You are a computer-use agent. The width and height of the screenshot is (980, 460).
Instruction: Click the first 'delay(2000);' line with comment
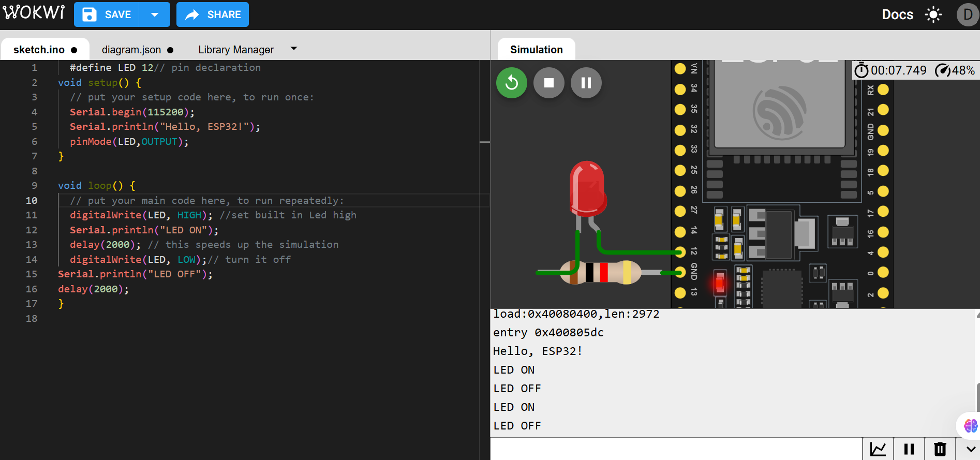coord(204,245)
